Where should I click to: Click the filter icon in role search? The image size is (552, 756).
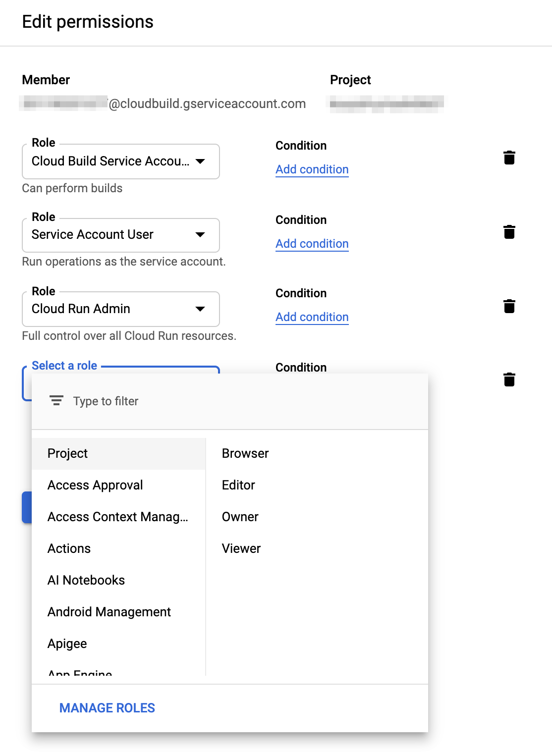click(x=56, y=401)
